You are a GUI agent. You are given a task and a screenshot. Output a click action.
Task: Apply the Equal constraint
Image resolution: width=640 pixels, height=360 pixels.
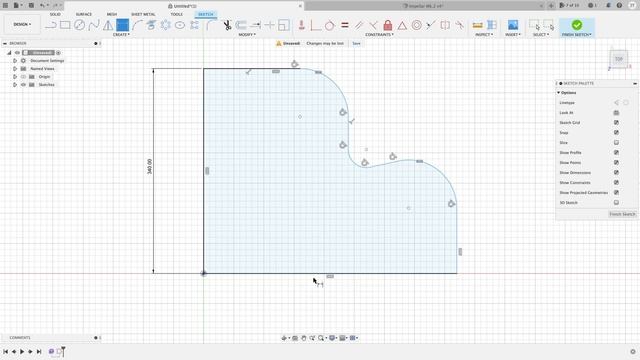[345, 25]
